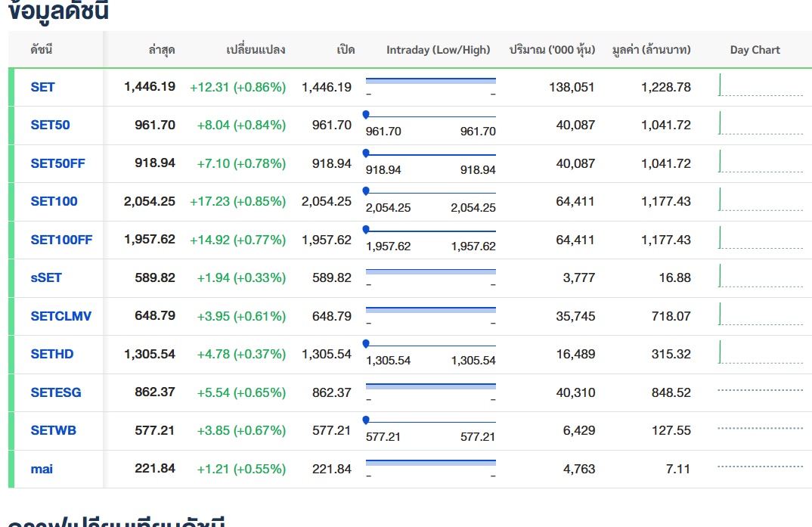Open the SETWB index link
Viewport: 812px width, 527px height.
53,430
